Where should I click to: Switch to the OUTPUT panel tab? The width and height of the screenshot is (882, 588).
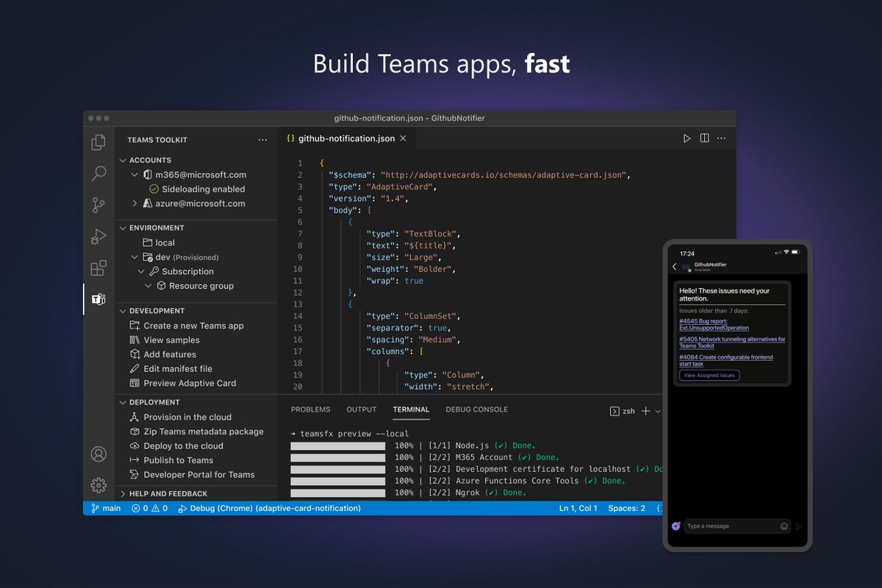tap(362, 409)
